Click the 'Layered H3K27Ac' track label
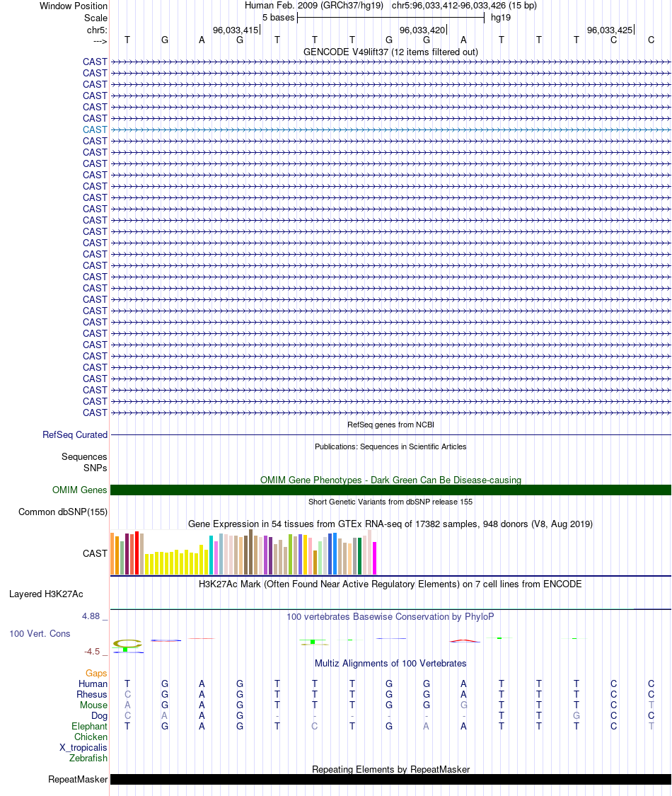The width and height of the screenshot is (672, 796). 46,594
